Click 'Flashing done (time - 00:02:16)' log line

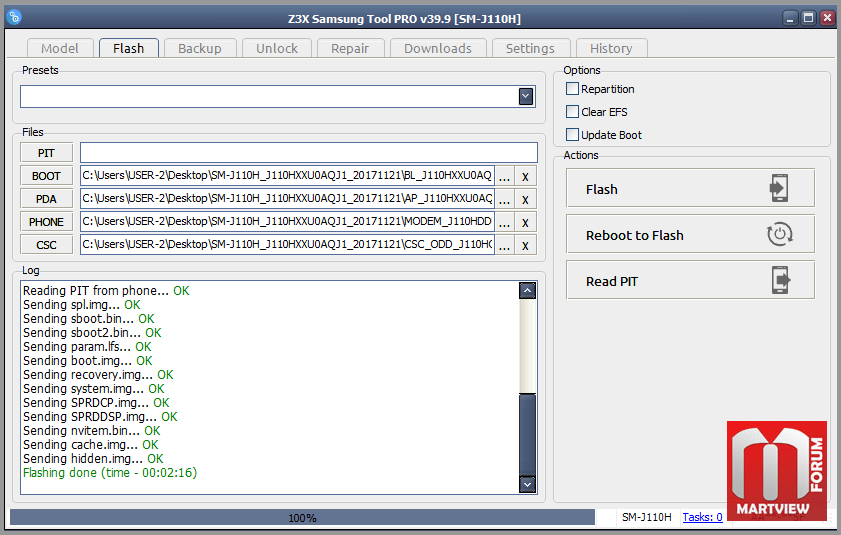pyautogui.click(x=110, y=473)
